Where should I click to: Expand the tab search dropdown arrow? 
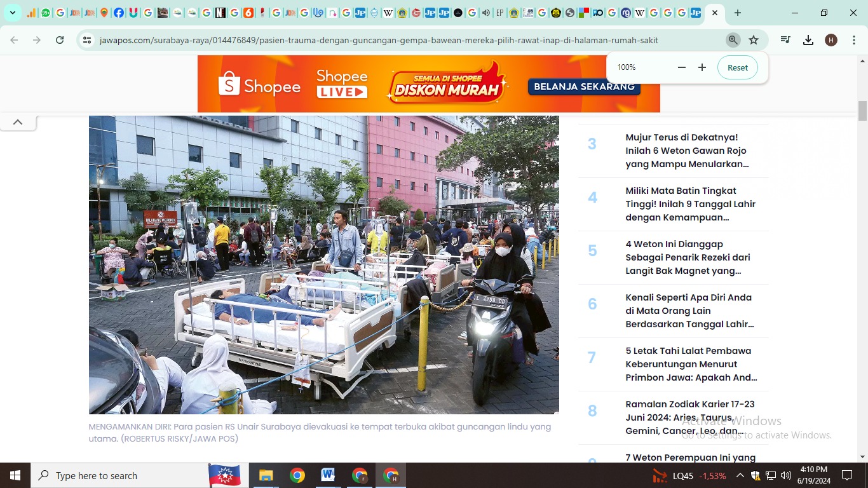click(13, 13)
